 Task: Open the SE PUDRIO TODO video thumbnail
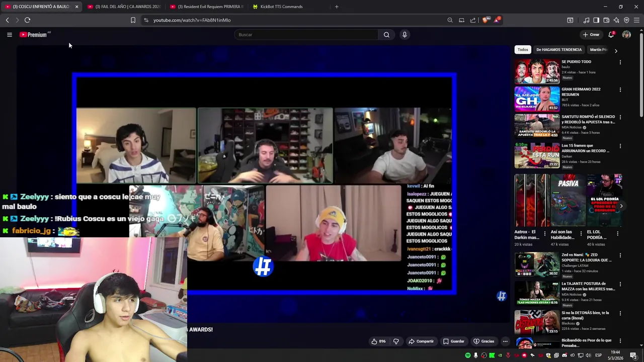(x=537, y=71)
